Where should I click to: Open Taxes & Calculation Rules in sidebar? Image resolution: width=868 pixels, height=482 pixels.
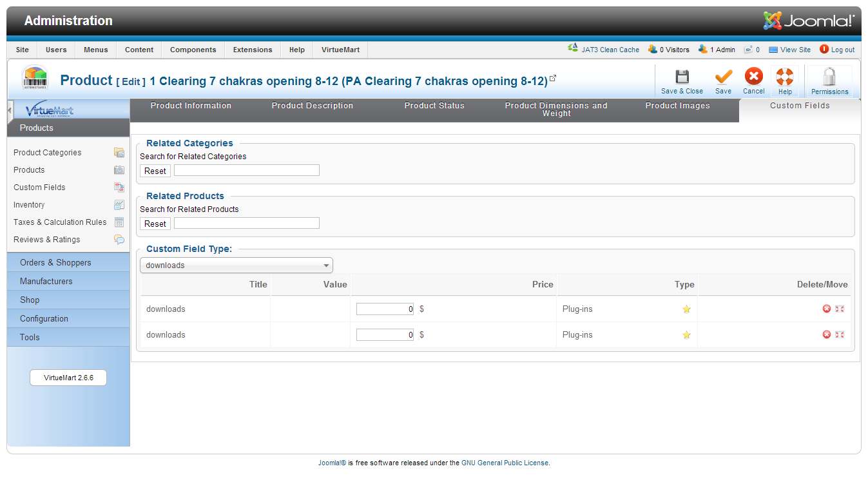point(60,222)
